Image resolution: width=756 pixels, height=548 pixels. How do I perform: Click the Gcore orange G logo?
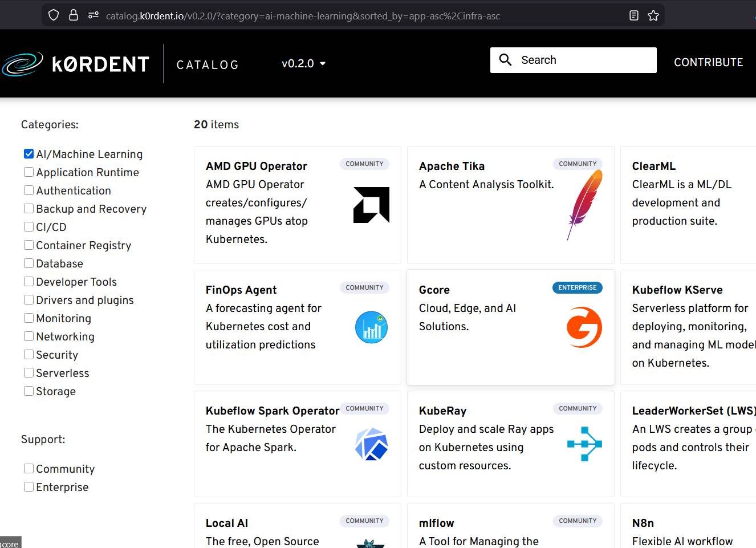point(584,327)
